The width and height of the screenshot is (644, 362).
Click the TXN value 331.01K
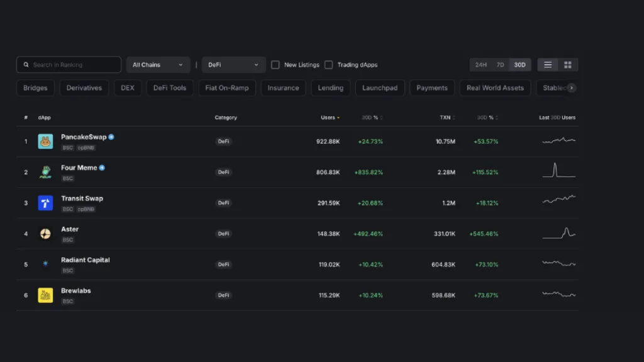point(445,234)
